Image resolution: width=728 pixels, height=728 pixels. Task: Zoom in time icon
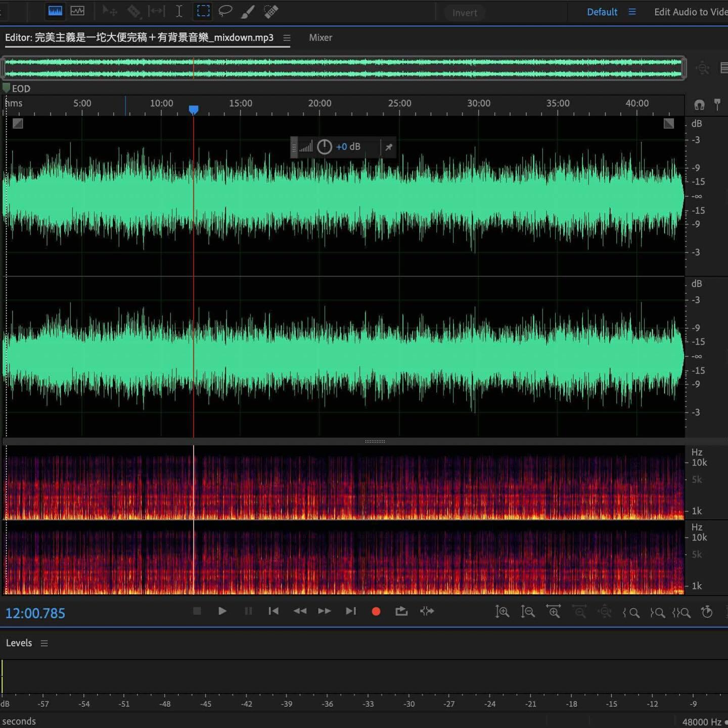click(554, 612)
